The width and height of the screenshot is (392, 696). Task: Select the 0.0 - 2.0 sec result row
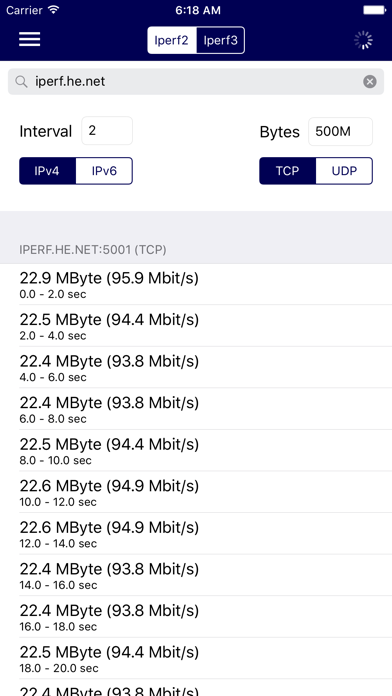tap(196, 284)
